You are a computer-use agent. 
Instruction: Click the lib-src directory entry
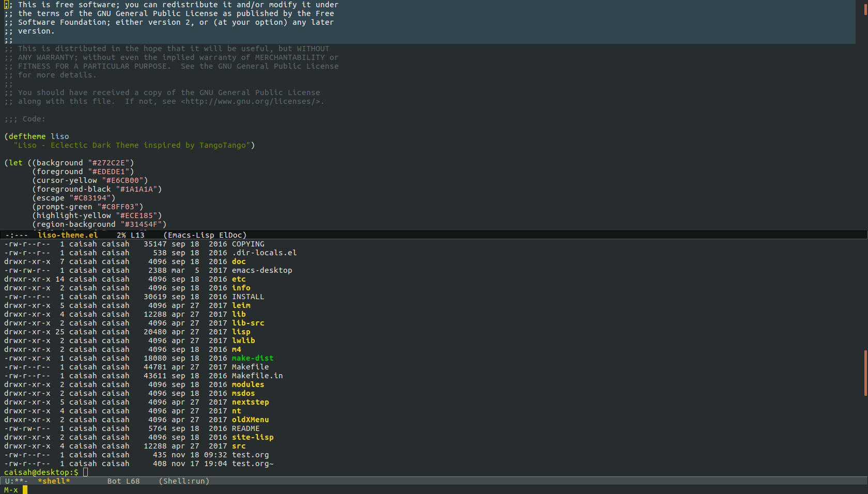tap(248, 323)
